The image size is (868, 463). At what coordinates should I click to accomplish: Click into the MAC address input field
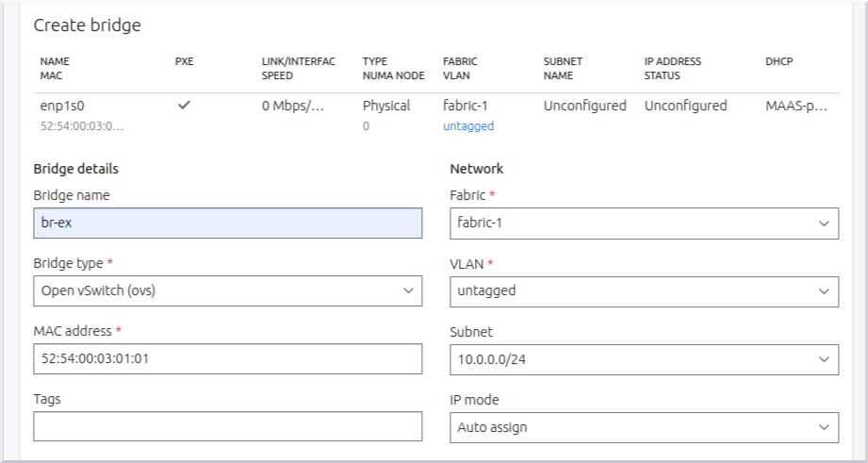click(x=227, y=359)
